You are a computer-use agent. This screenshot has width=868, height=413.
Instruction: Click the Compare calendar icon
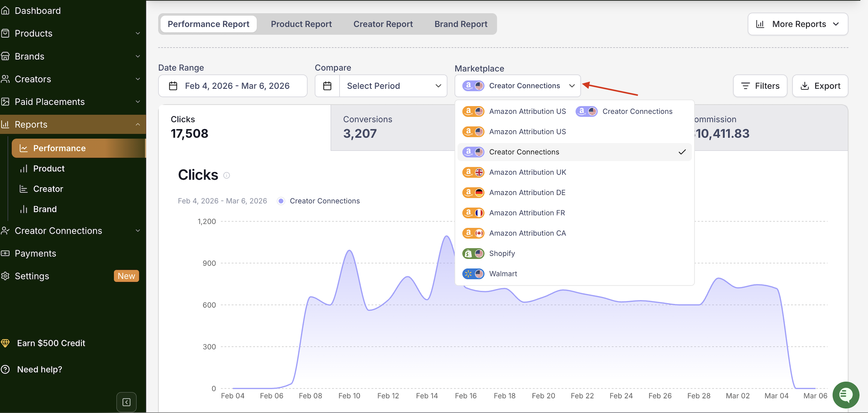point(327,86)
